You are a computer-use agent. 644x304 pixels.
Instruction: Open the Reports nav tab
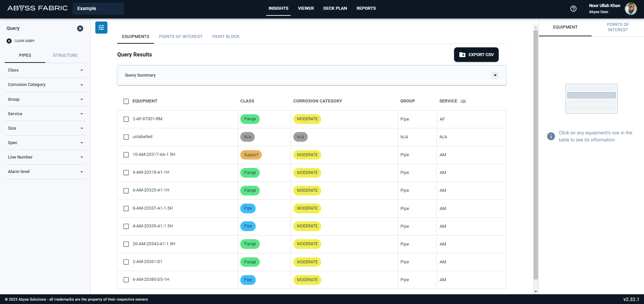pyautogui.click(x=366, y=8)
